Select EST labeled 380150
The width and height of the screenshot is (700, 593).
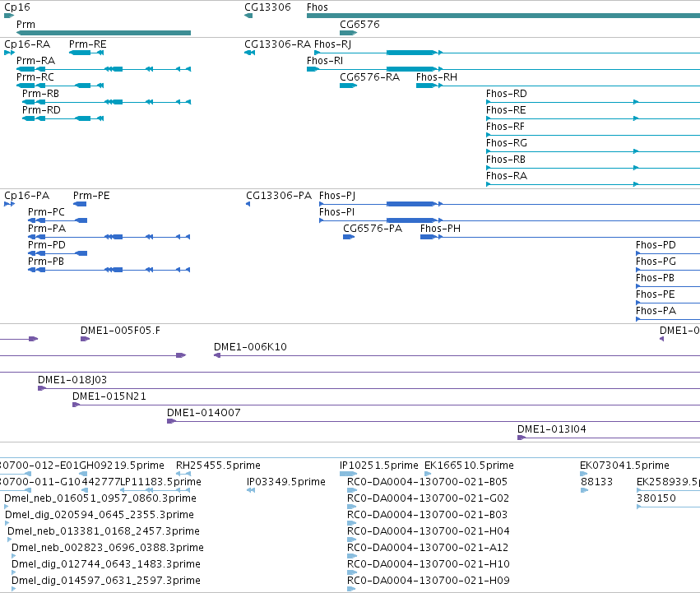point(668,507)
